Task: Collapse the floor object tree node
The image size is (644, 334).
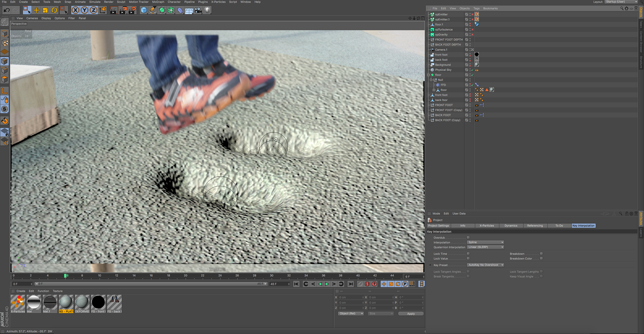Action: tap(428, 75)
